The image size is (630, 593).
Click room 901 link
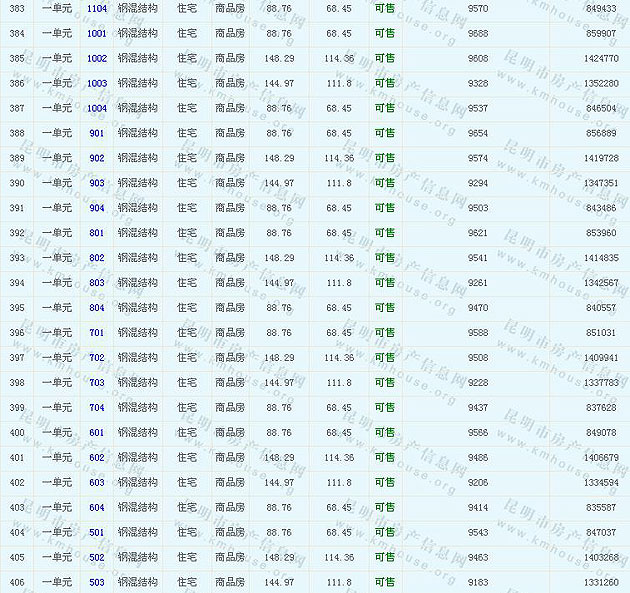[x=97, y=133]
